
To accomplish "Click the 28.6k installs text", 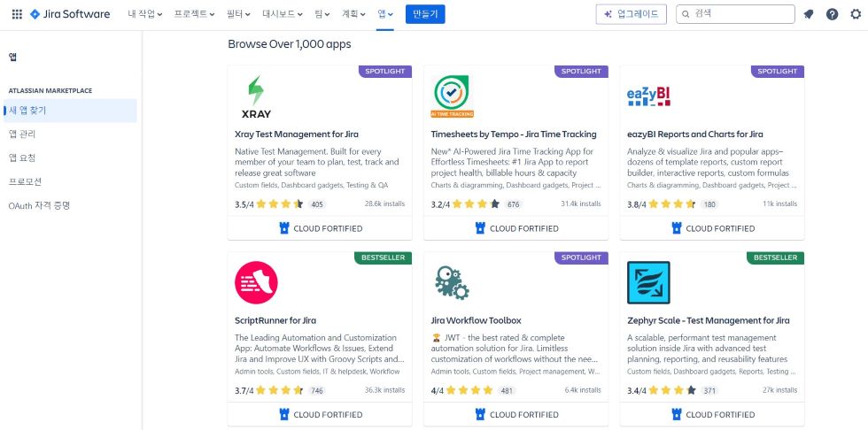I will (384, 204).
